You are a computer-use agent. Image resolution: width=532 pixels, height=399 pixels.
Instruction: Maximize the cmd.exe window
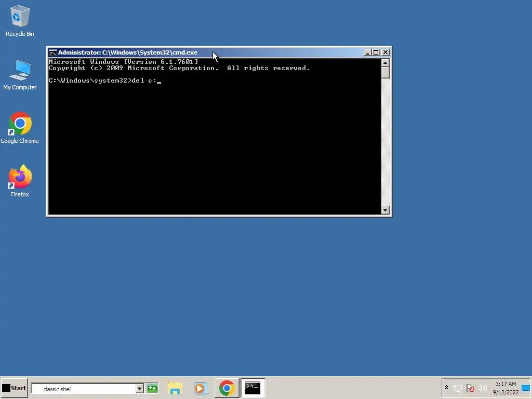(376, 52)
